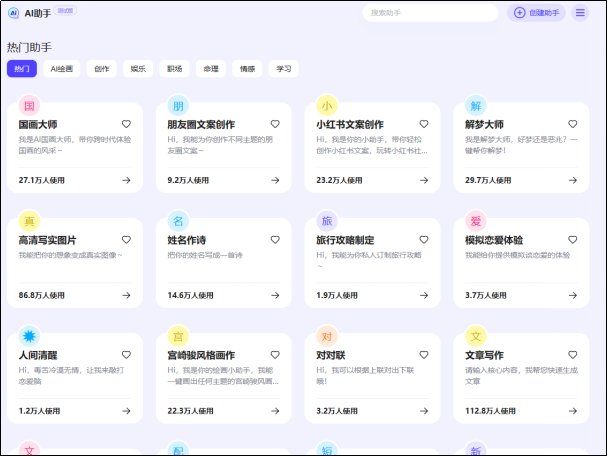Open 朋友圈文案创作 with its arrow icon
Viewport: 607px width, 456px height.
tap(275, 180)
